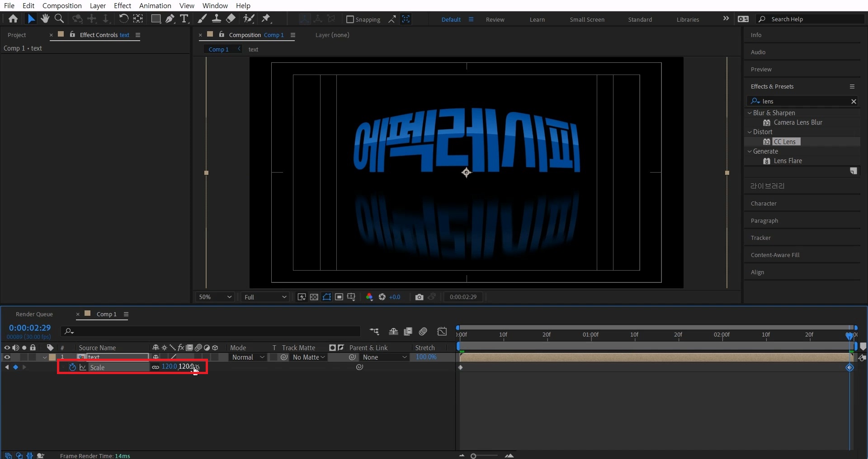Viewport: 868px width, 459px height.
Task: Click Region of Interest icon
Action: click(x=339, y=297)
